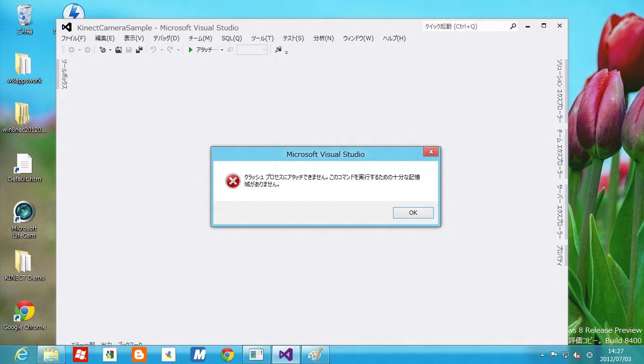Click the red Windows flag taskbar icon

(80, 355)
